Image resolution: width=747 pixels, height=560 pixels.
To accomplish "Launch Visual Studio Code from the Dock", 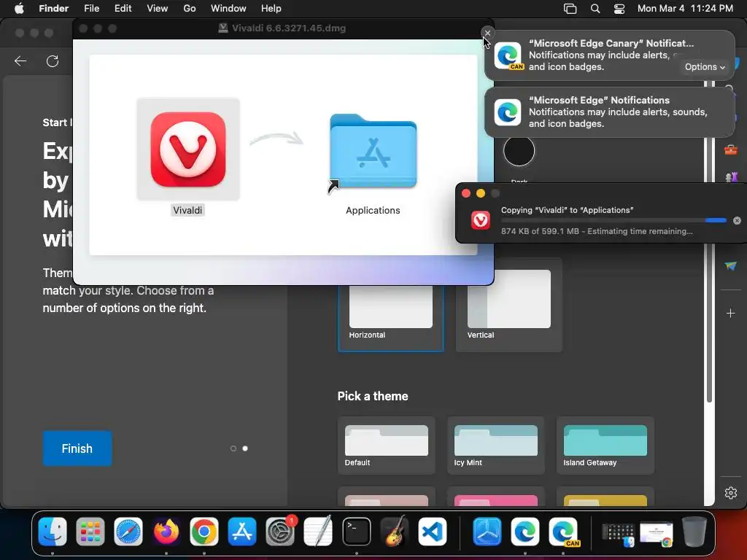I will click(x=432, y=532).
